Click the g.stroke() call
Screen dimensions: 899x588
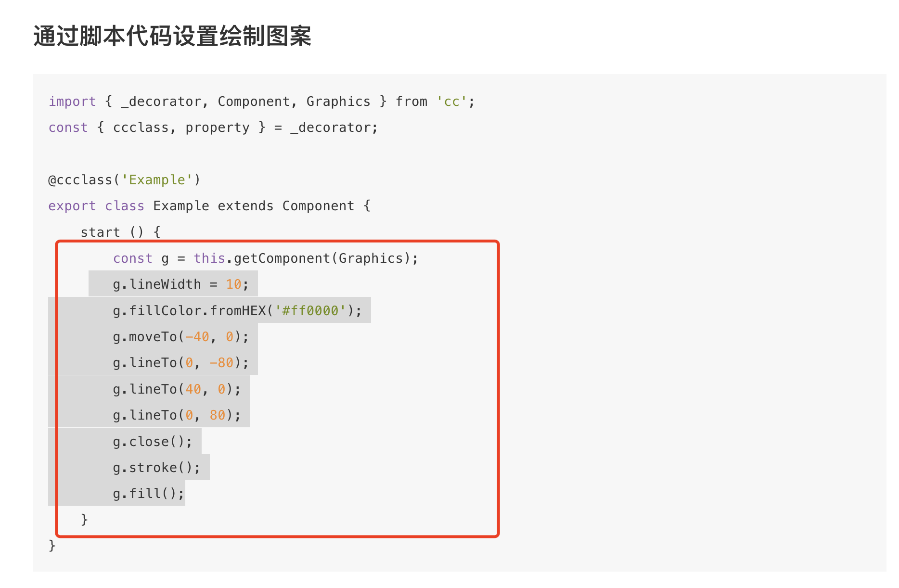(x=156, y=468)
